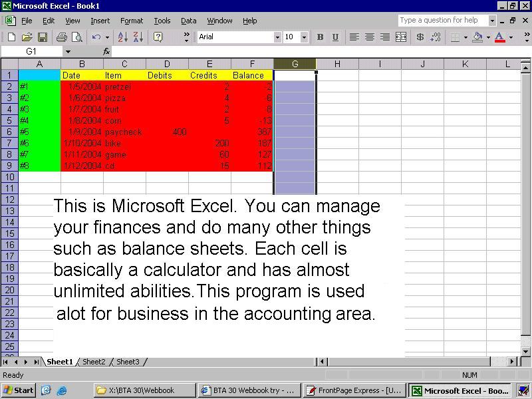Viewport: 532px width, 399px height.
Task: Switch to BTA 30 Webbook try taskbar button
Action: [249, 390]
